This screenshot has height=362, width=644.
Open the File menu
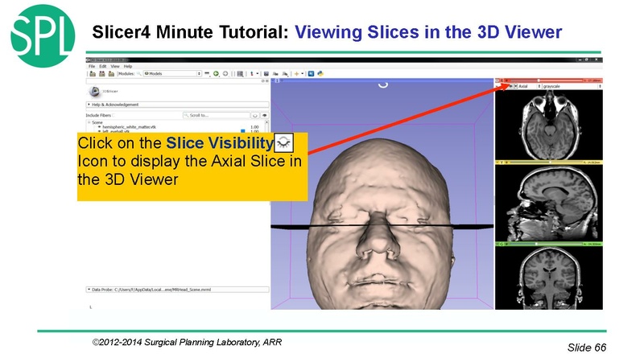click(92, 66)
